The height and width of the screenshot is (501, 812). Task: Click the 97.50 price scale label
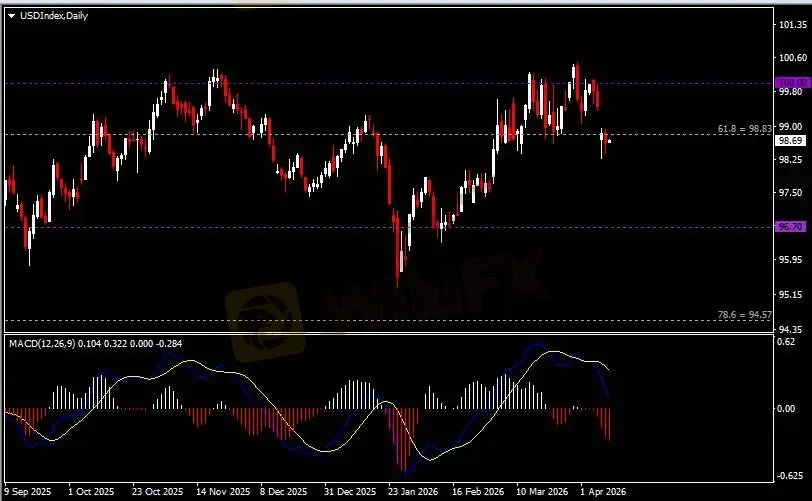pyautogui.click(x=792, y=193)
